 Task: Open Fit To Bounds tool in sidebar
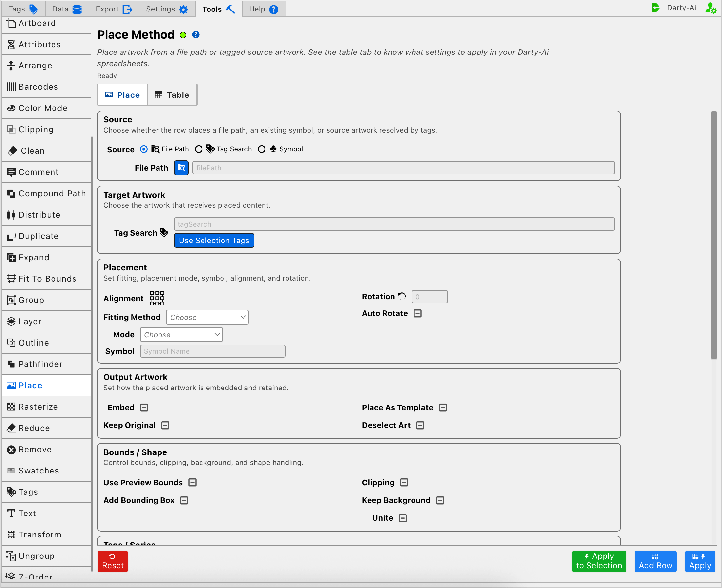click(x=46, y=279)
